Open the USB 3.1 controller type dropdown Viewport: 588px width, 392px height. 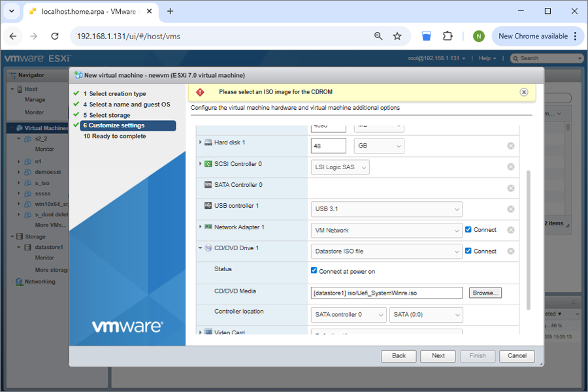[x=386, y=209]
